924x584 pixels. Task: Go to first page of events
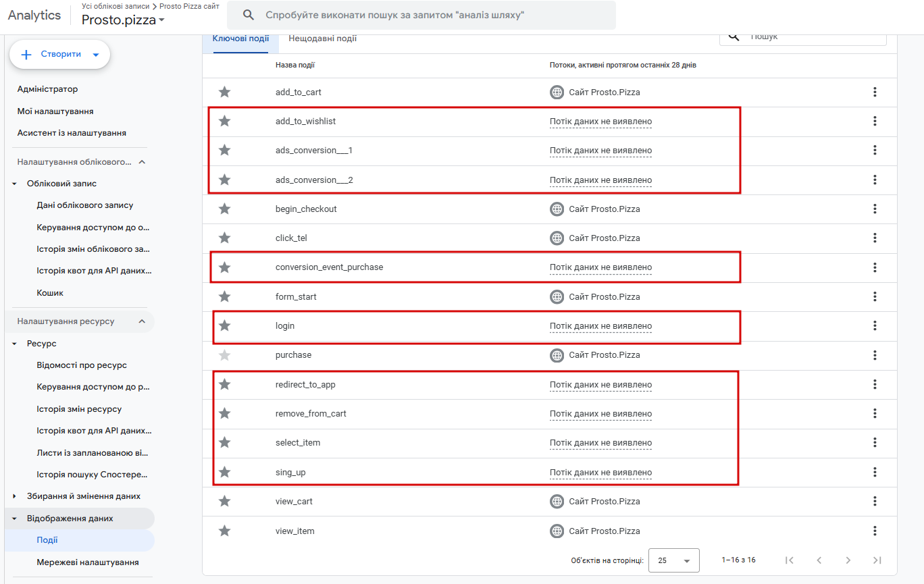coord(790,560)
